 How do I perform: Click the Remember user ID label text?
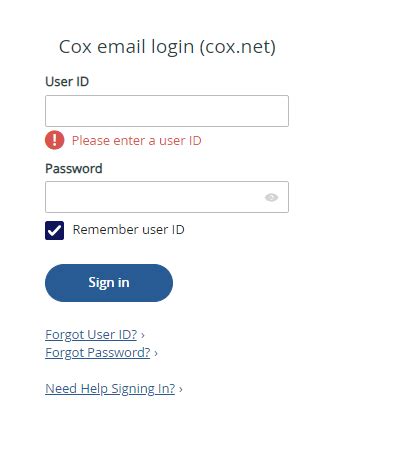[x=128, y=230]
